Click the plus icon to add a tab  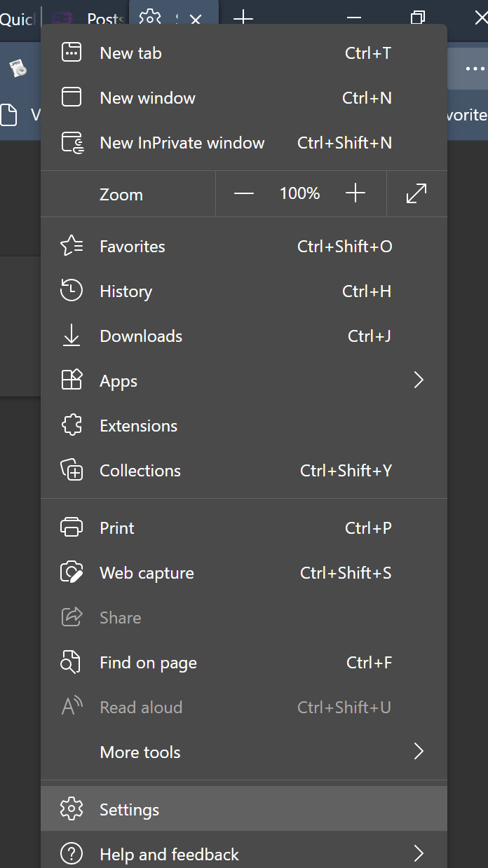coord(243,18)
